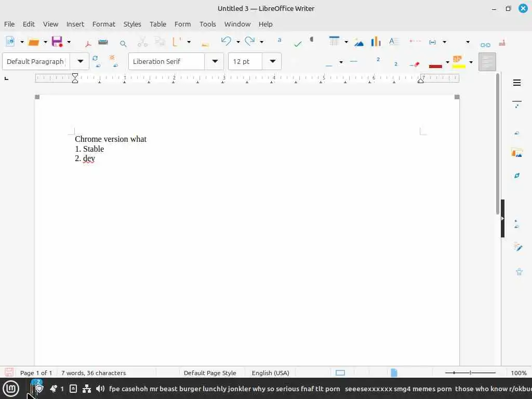
Task: Click the New document icon
Action: pyautogui.click(x=10, y=42)
